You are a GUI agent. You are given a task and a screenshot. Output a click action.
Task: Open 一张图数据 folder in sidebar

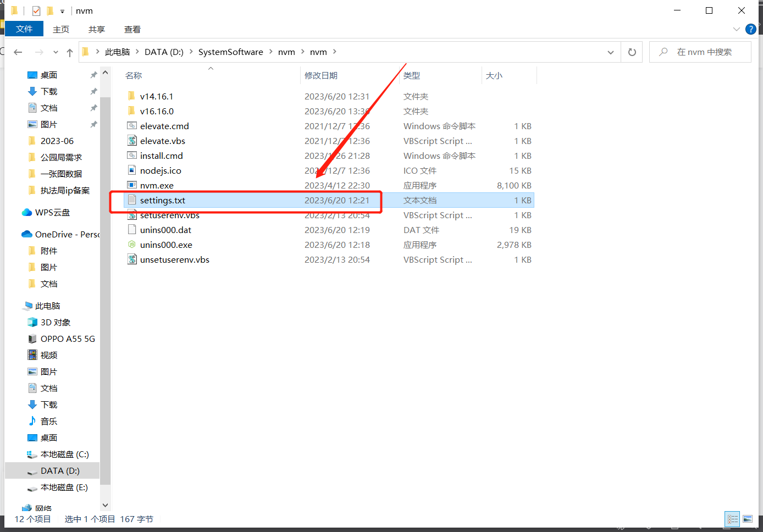pyautogui.click(x=61, y=174)
